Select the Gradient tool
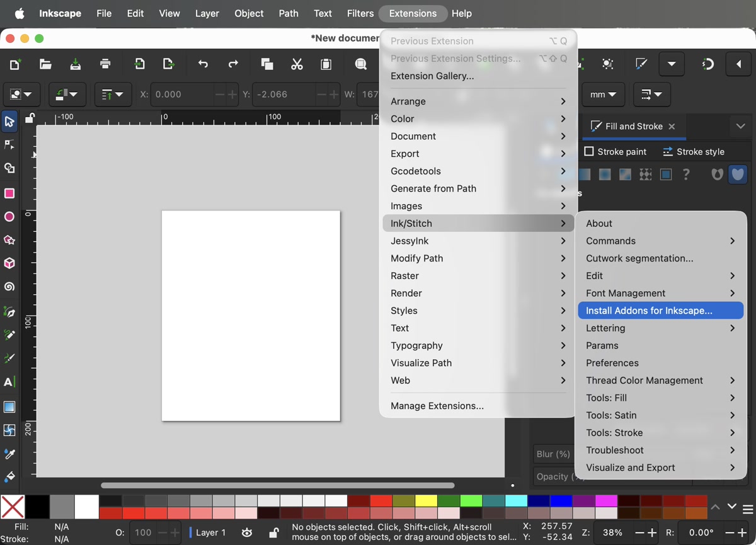 [x=9, y=407]
